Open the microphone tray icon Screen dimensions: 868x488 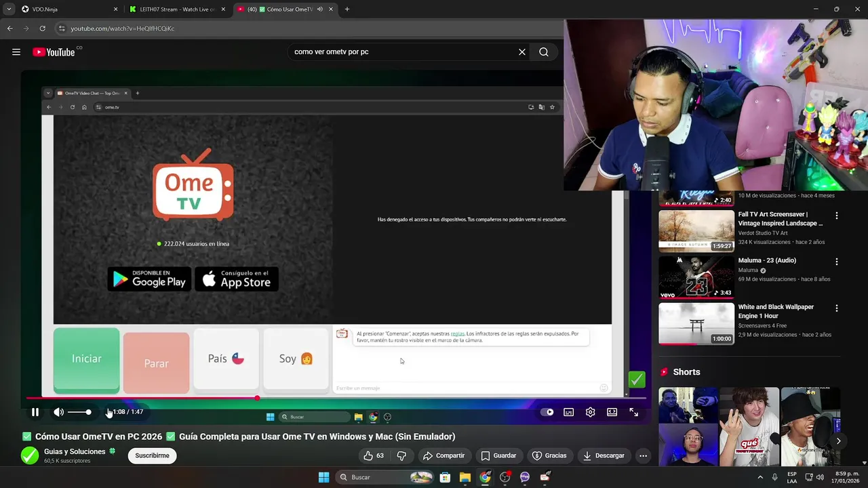tap(775, 477)
